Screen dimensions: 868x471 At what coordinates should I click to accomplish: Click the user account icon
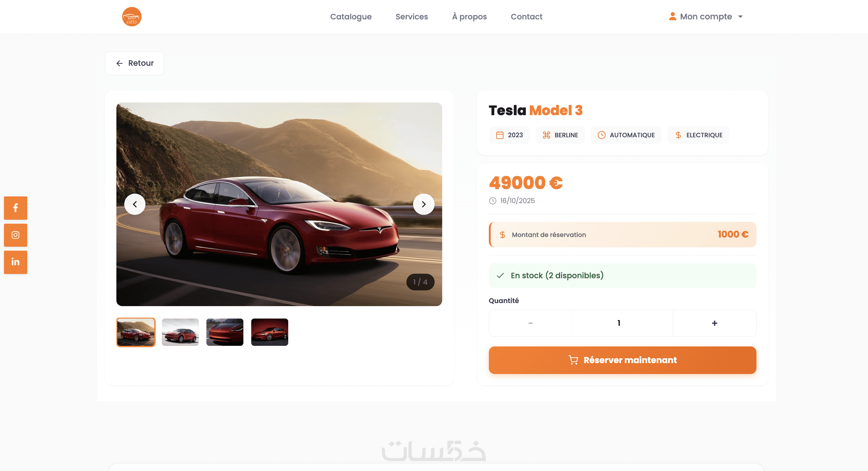click(x=672, y=16)
